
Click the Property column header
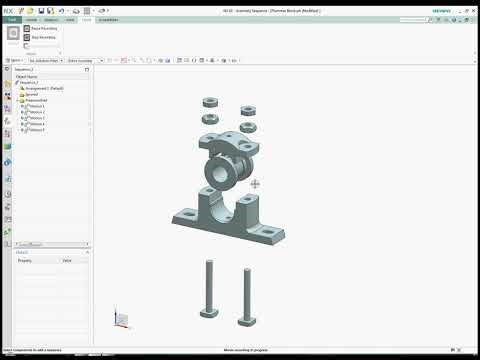(25, 261)
